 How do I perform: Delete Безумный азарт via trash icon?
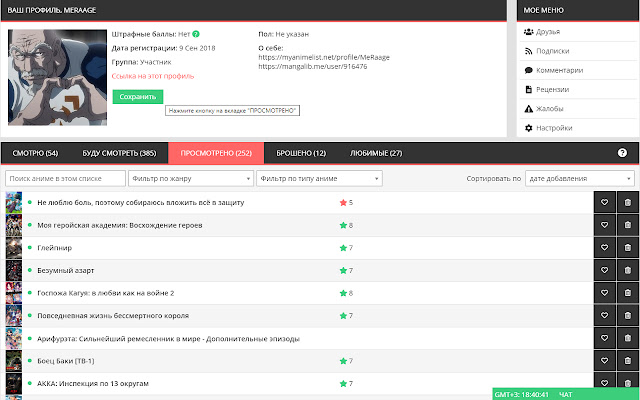pos(628,270)
